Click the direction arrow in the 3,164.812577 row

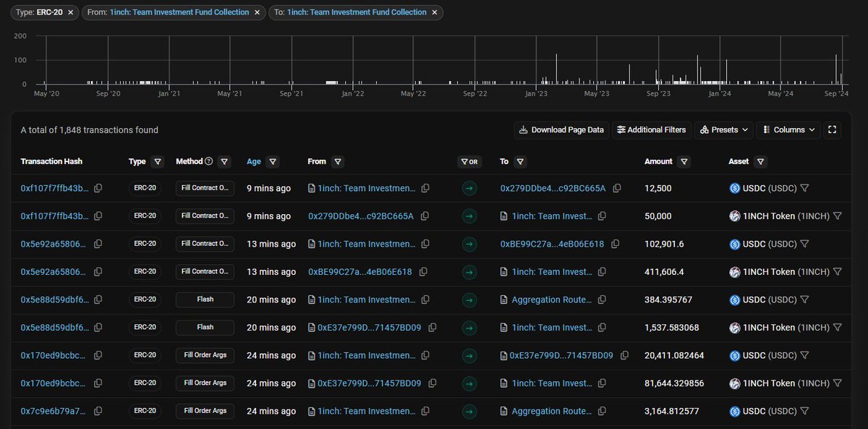469,411
